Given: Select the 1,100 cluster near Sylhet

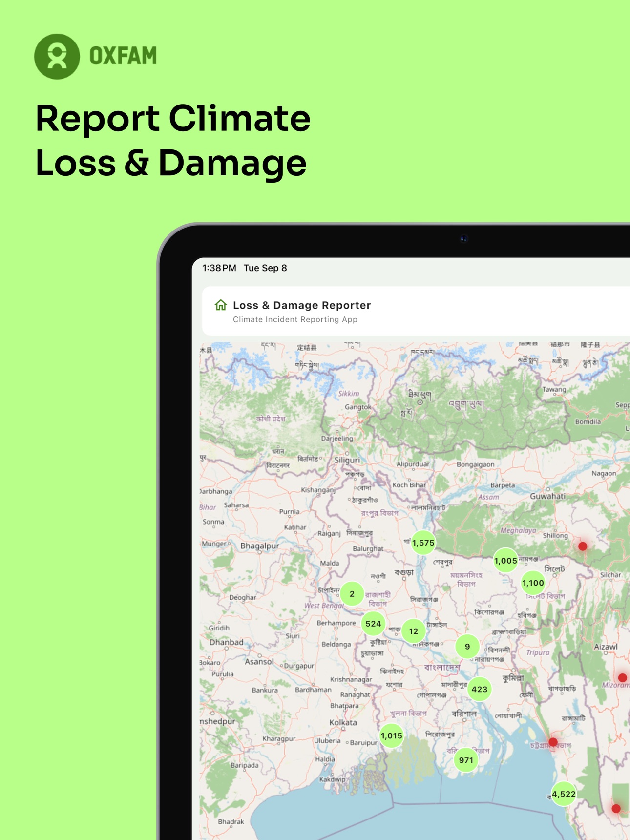Looking at the screenshot, I should click(533, 583).
